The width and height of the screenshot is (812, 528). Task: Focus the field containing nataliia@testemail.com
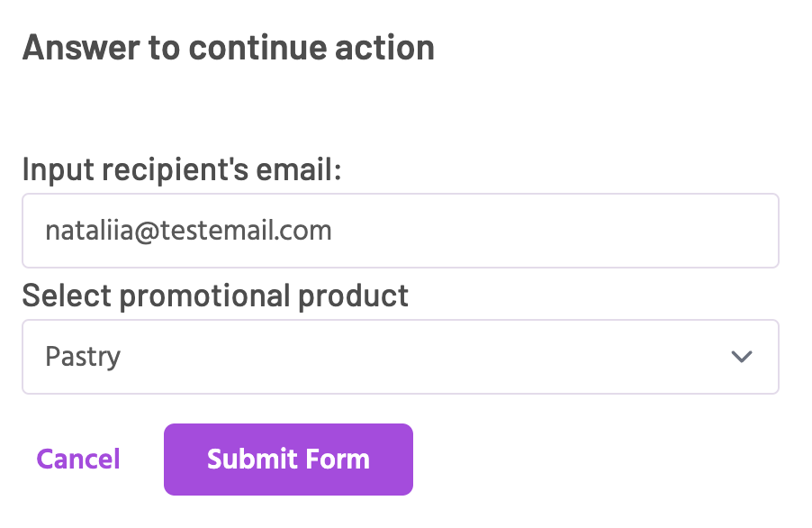(x=400, y=231)
